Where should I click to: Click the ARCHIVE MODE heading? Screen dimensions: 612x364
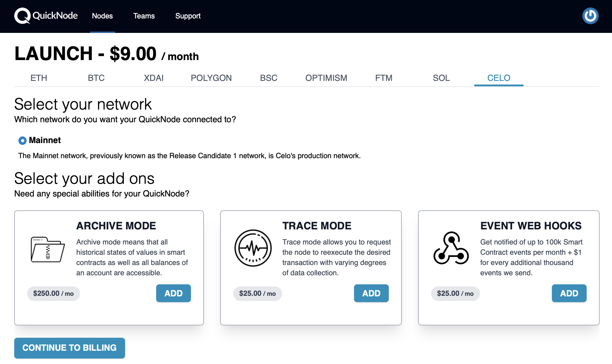click(x=116, y=226)
